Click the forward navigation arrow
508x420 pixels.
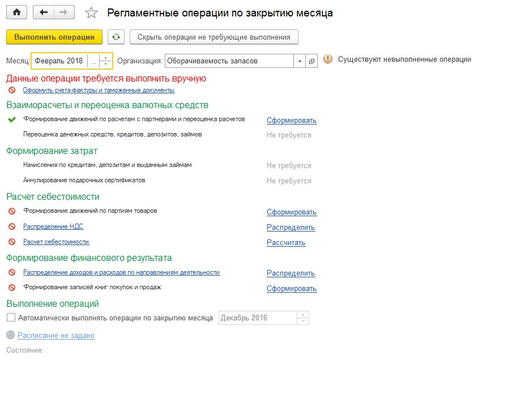tap(63, 12)
